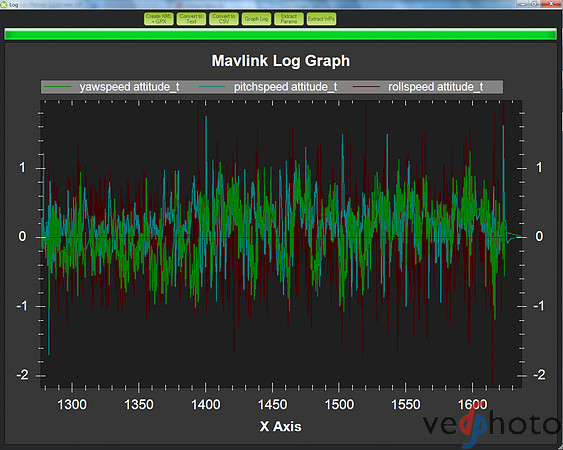Click the Create KML + GPX button
563x450 pixels.
[x=159, y=19]
